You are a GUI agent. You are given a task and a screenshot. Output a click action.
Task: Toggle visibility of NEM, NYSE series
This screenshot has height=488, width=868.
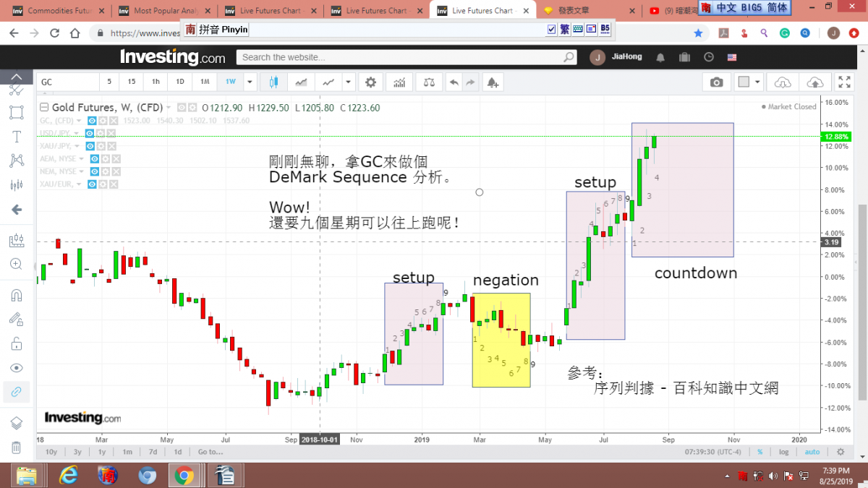coord(95,171)
